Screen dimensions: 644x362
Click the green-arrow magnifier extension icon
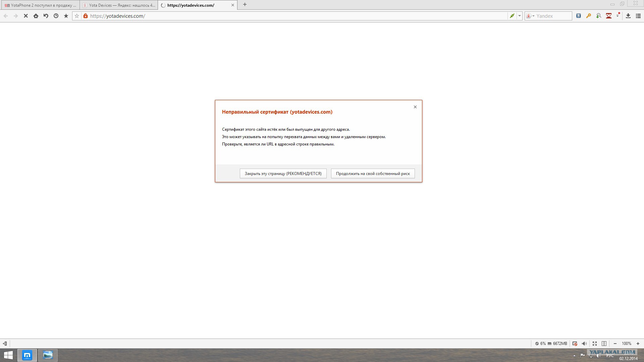[x=599, y=16]
